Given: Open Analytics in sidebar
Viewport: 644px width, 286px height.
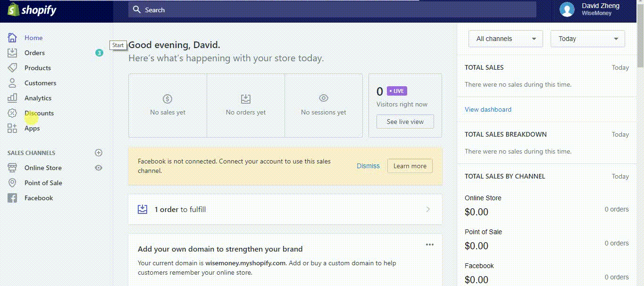Looking at the screenshot, I should (38, 98).
